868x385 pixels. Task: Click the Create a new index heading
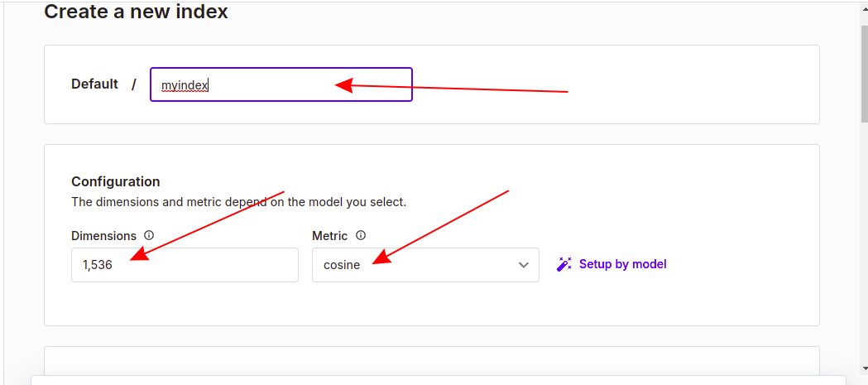[x=136, y=12]
